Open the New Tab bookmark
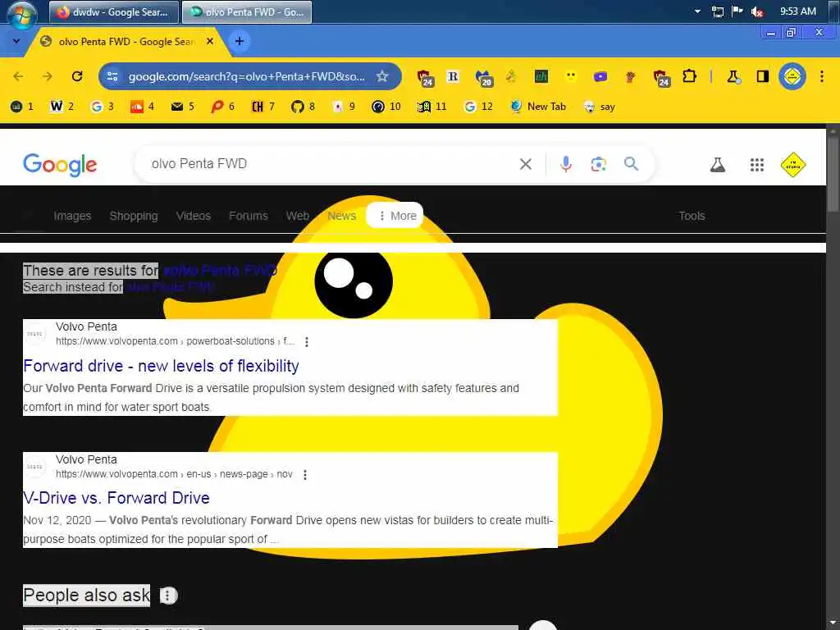This screenshot has width=840, height=630. coord(538,107)
